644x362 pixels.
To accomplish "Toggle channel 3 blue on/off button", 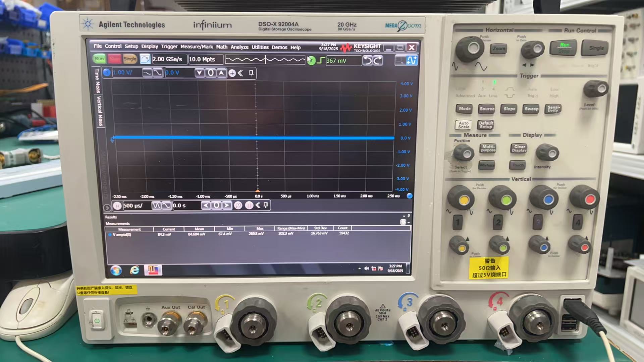I will tap(107, 72).
